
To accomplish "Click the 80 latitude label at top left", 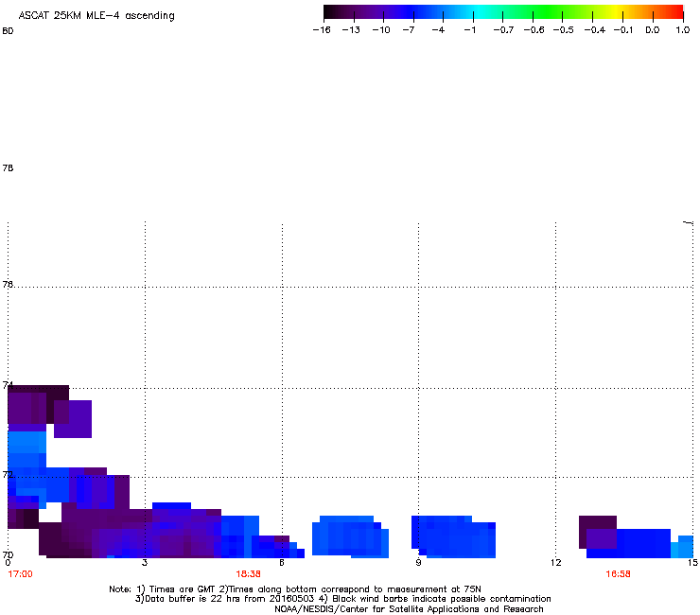I will [8, 31].
